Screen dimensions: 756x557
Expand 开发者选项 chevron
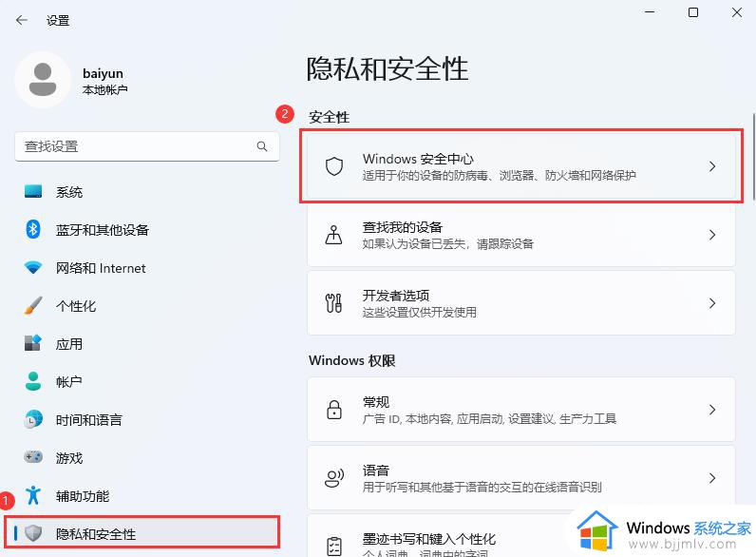tap(712, 303)
